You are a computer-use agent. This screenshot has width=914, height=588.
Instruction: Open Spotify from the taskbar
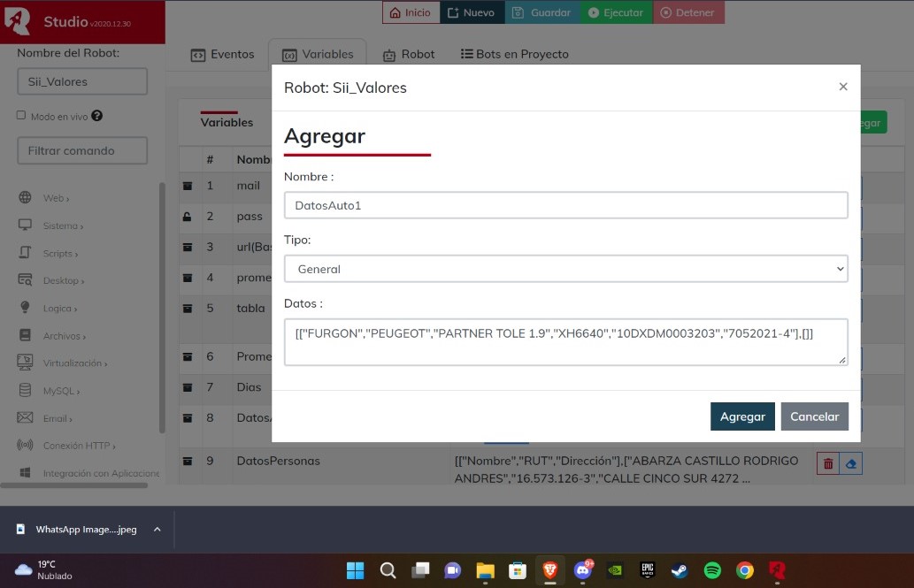point(712,570)
